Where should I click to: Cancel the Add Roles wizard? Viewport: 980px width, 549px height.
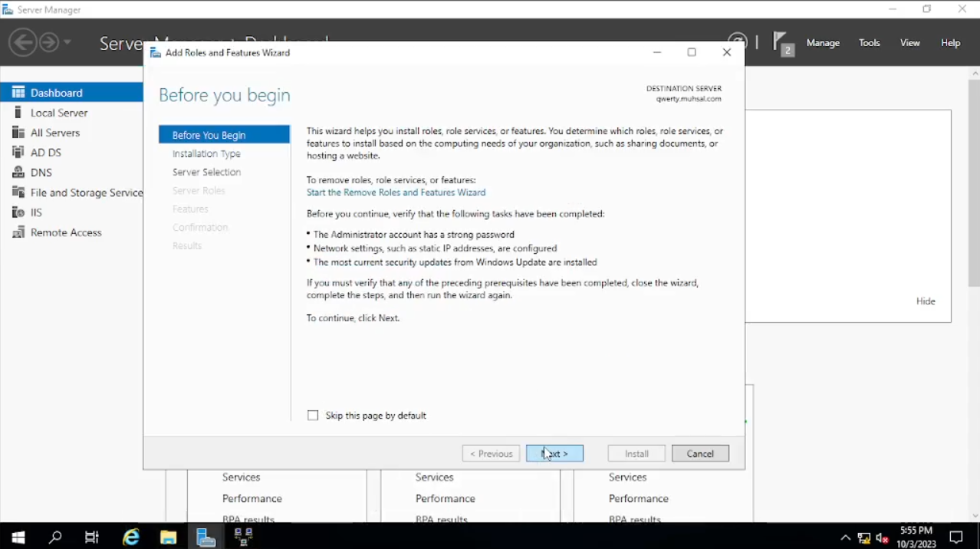click(x=700, y=454)
